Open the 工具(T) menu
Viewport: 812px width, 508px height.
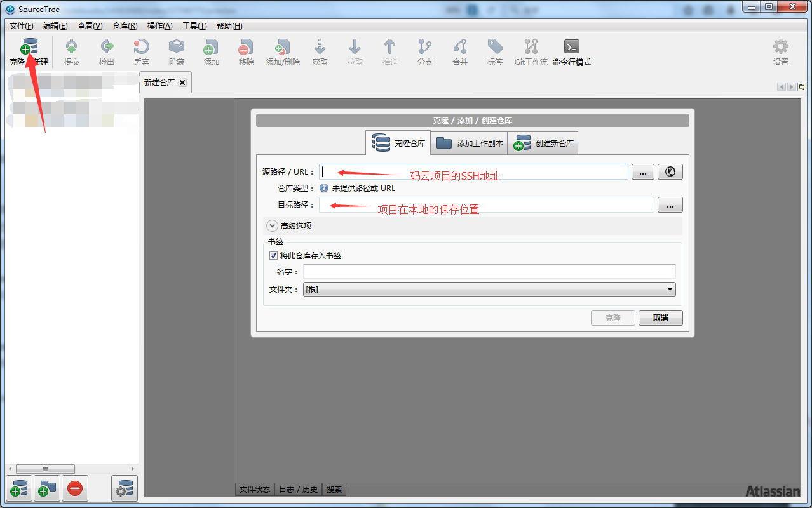point(194,26)
